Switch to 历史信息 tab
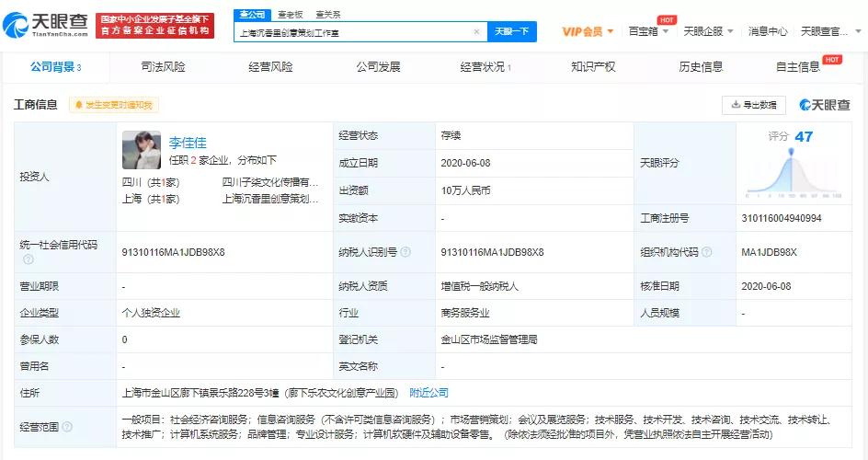The image size is (868, 460). (x=701, y=67)
